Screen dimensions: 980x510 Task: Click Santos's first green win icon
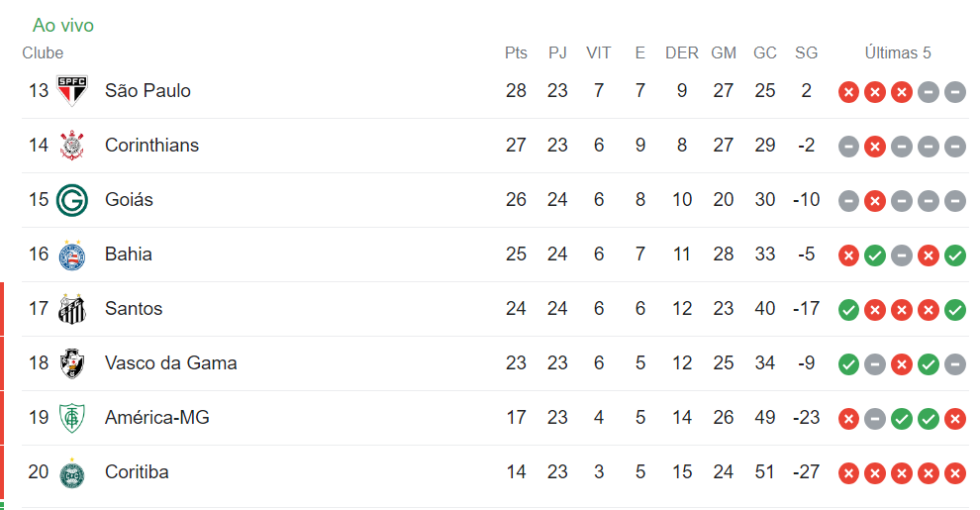pos(848,309)
